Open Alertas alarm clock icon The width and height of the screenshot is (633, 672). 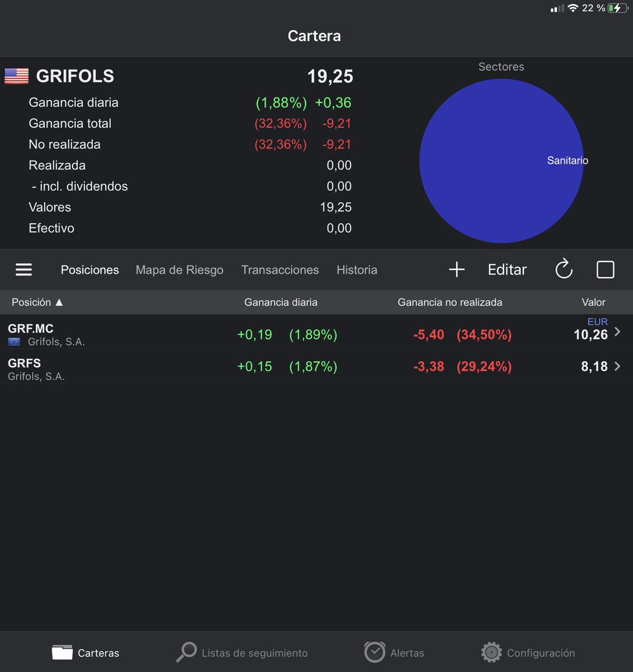[374, 652]
